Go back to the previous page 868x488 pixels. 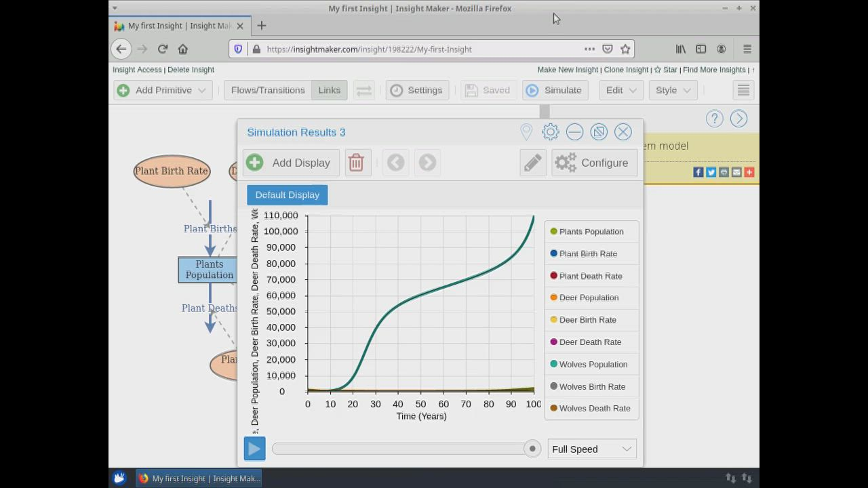coord(121,49)
